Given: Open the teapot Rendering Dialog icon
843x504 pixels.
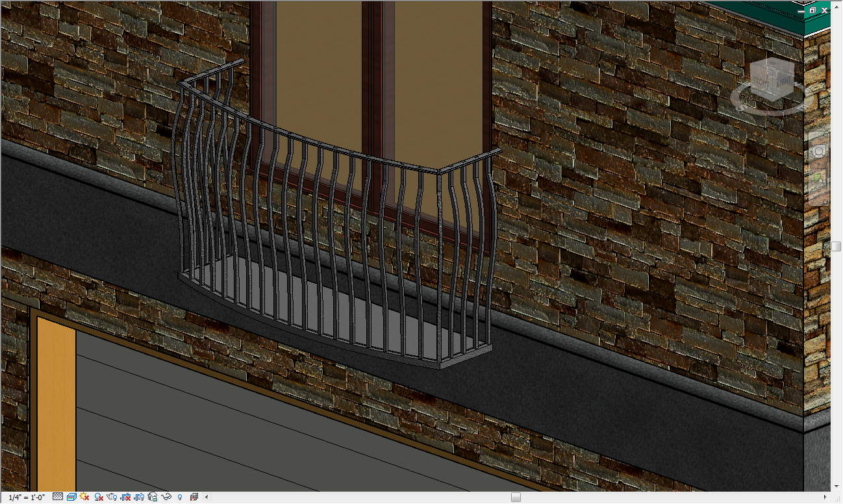Looking at the screenshot, I should tap(112, 498).
